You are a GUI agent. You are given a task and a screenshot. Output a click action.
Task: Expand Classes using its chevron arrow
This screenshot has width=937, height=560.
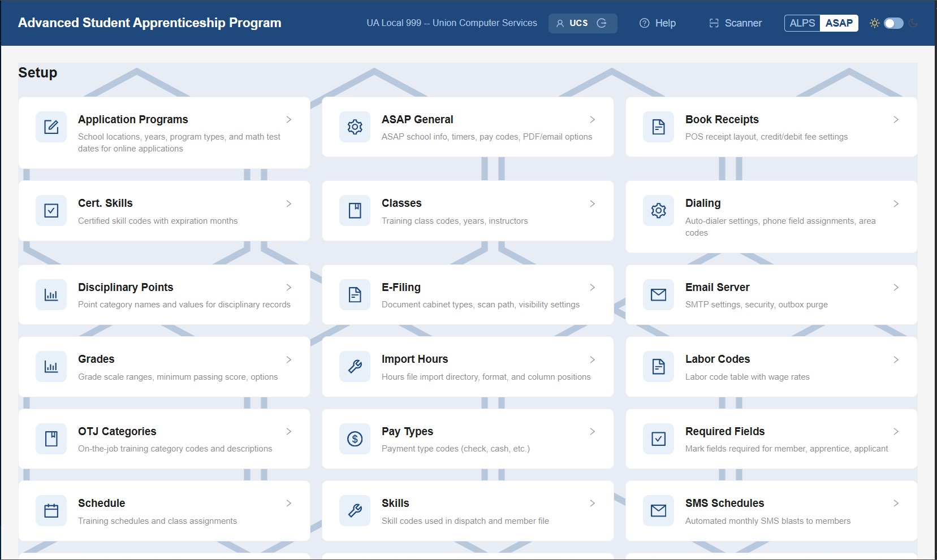(x=592, y=203)
